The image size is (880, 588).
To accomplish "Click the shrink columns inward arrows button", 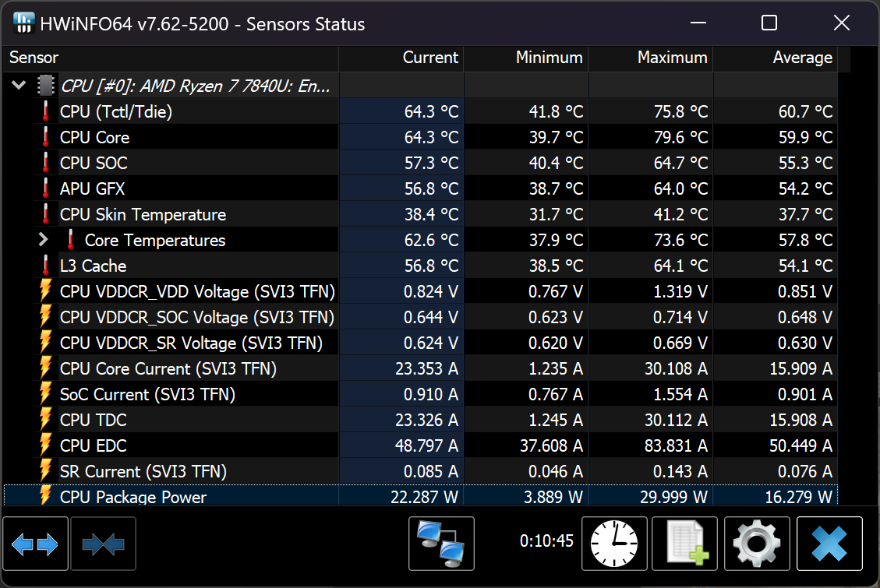I will point(103,544).
